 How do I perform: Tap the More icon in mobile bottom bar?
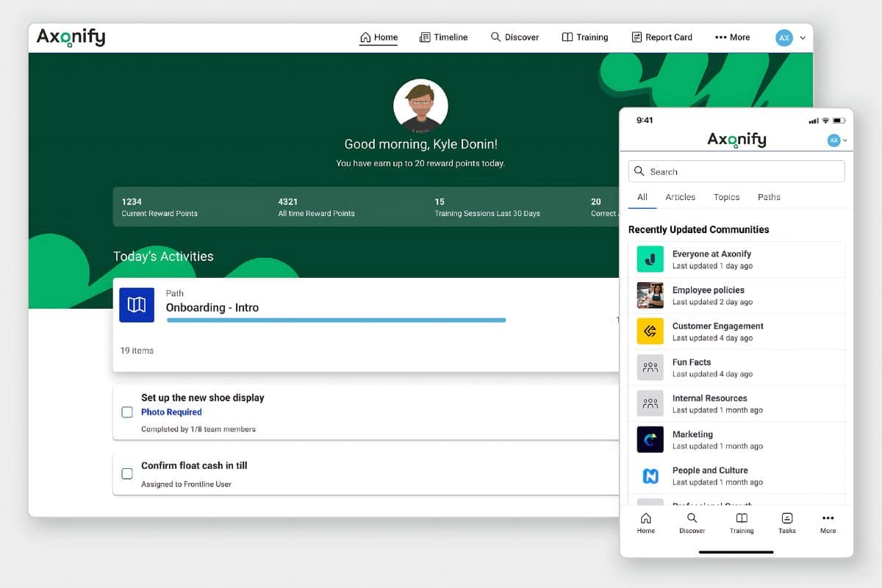828,518
